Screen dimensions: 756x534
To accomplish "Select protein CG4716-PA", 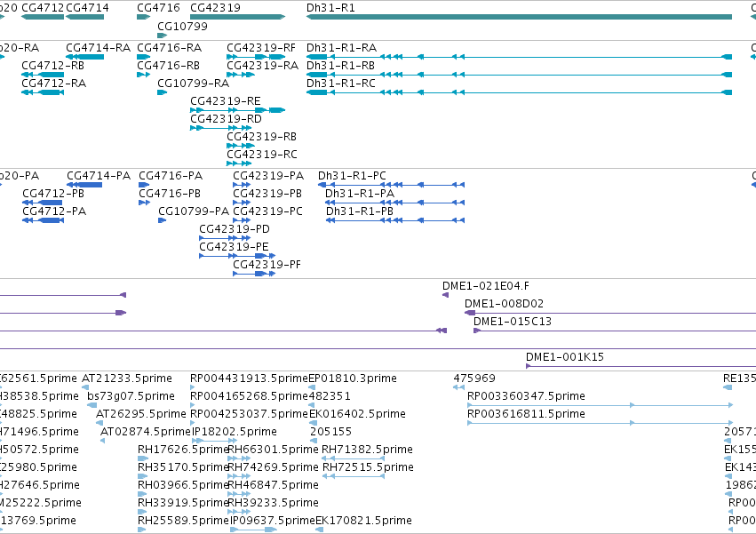I will pyautogui.click(x=144, y=185).
